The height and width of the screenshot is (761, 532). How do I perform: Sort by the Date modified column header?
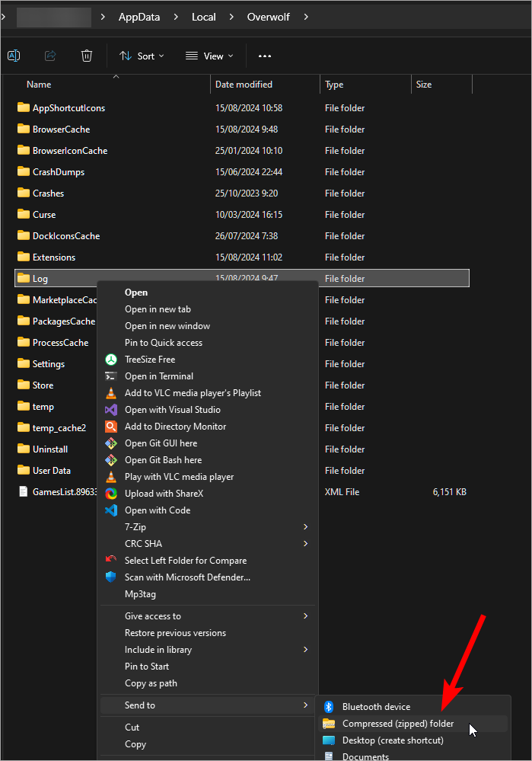pos(244,85)
